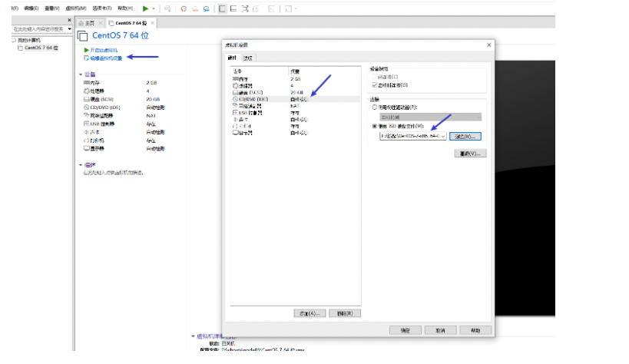Switch to the Options tab in settings dialog
Image resolution: width=629 pixels, height=364 pixels.
247,58
